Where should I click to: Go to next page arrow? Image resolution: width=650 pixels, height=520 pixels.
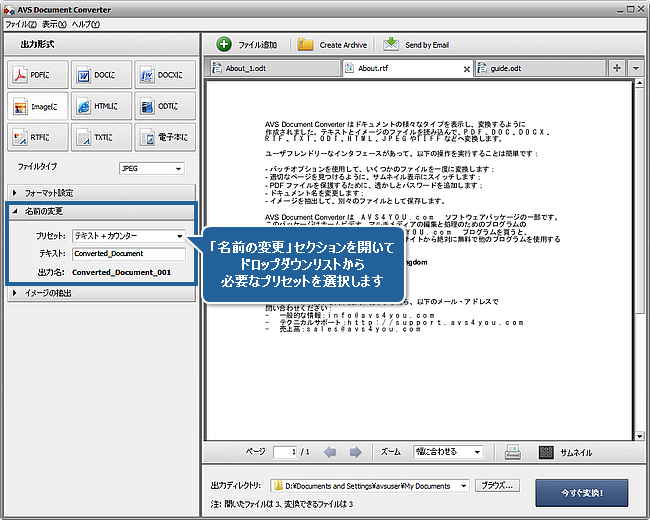click(x=355, y=452)
